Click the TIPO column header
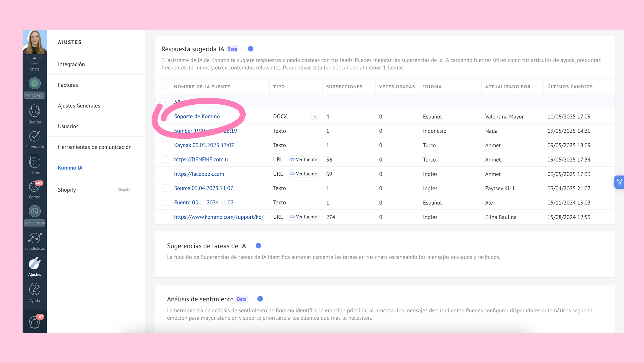Viewport: 644px width, 362px height. [x=279, y=87]
